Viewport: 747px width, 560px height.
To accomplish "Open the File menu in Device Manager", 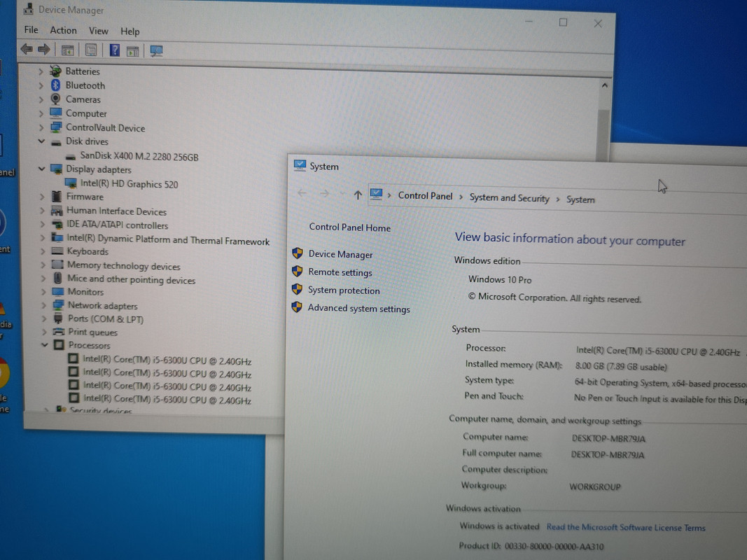I will coord(31,30).
